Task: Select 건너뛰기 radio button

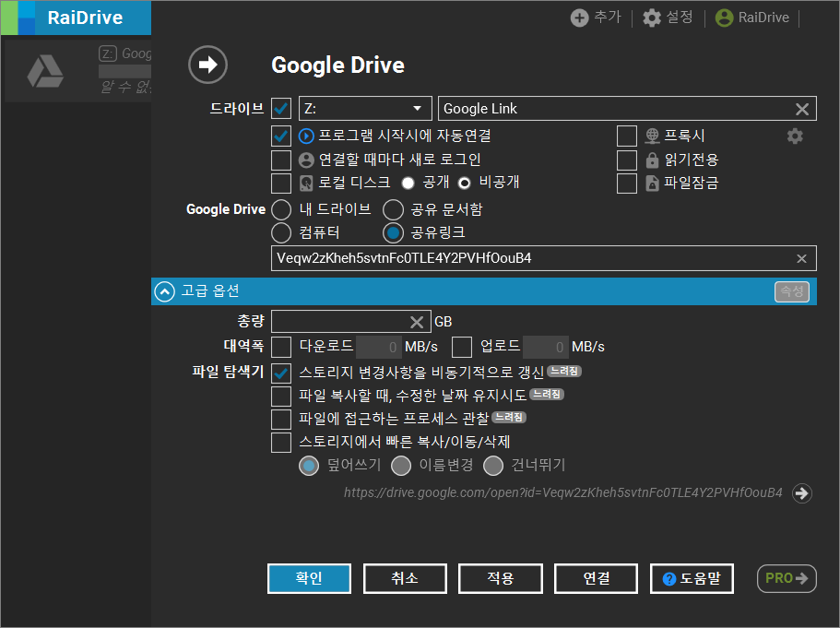Action: click(x=493, y=467)
